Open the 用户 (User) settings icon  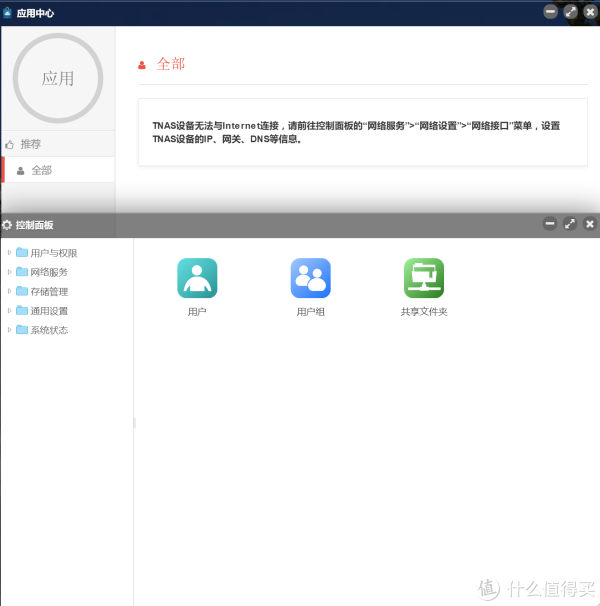point(197,278)
